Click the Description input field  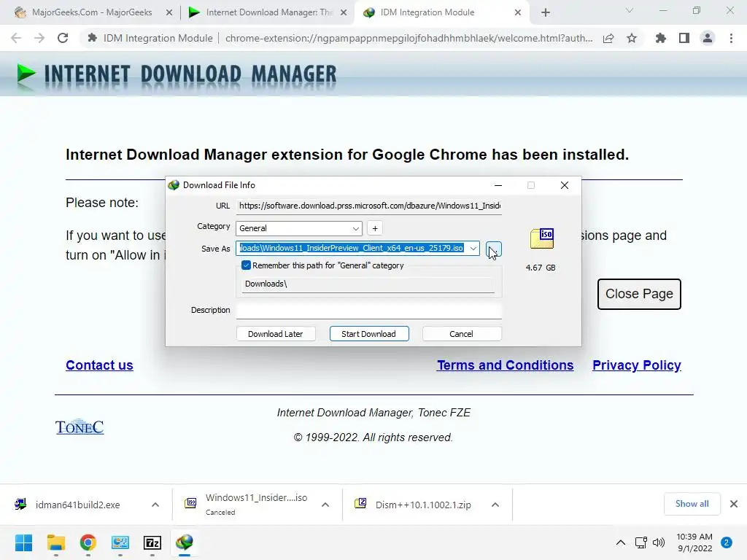point(369,310)
